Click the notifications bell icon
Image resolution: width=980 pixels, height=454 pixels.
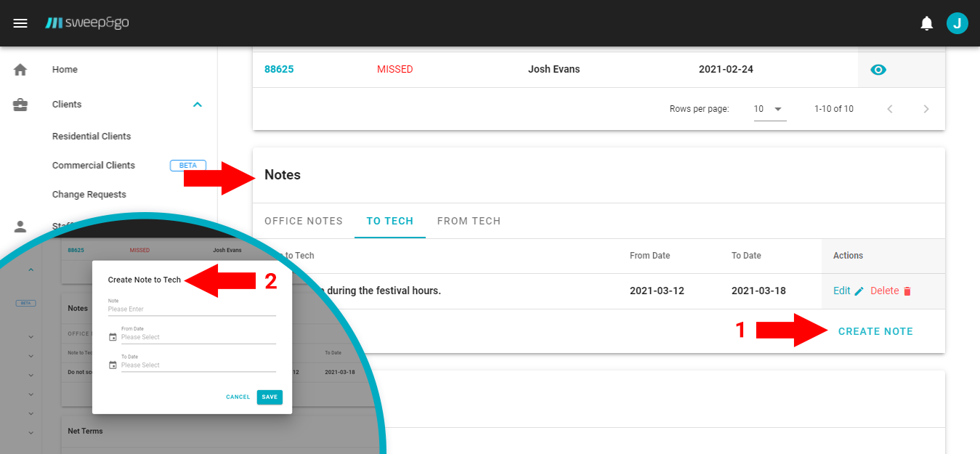(x=926, y=23)
